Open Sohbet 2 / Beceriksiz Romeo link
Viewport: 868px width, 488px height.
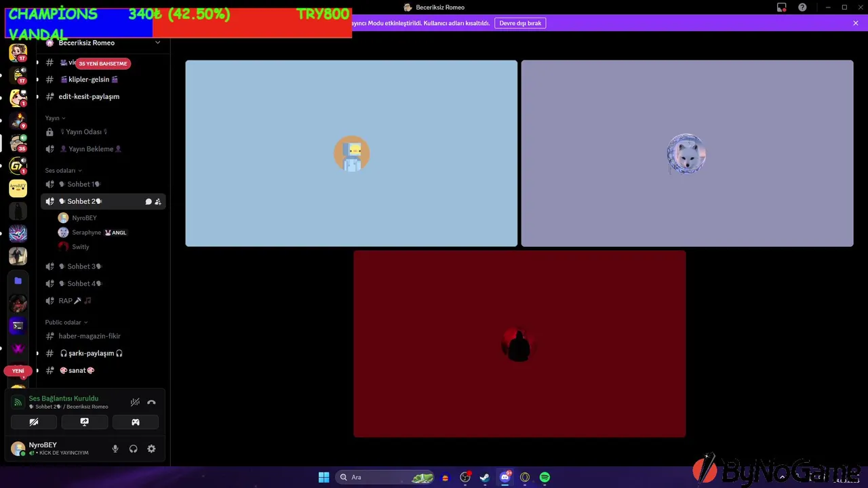click(x=68, y=407)
